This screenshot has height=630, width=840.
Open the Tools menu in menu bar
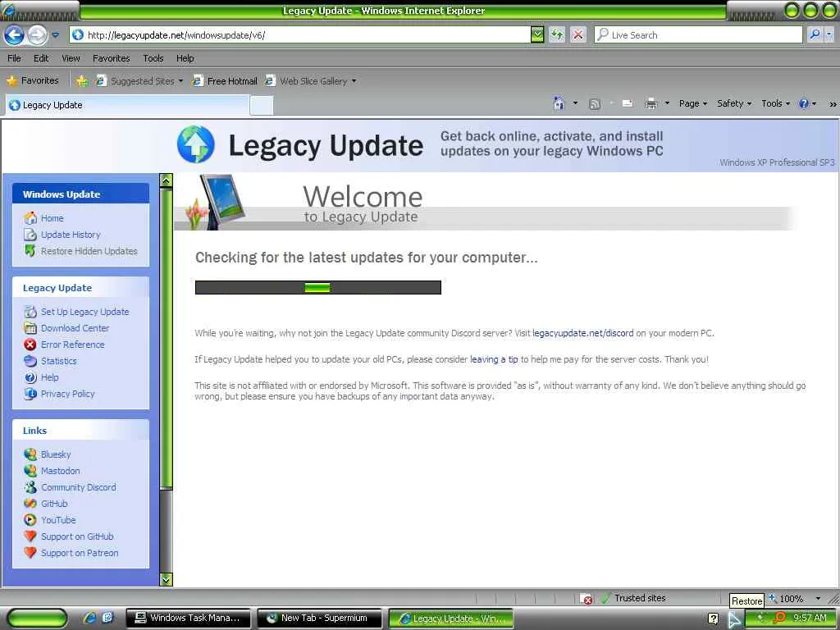(153, 58)
